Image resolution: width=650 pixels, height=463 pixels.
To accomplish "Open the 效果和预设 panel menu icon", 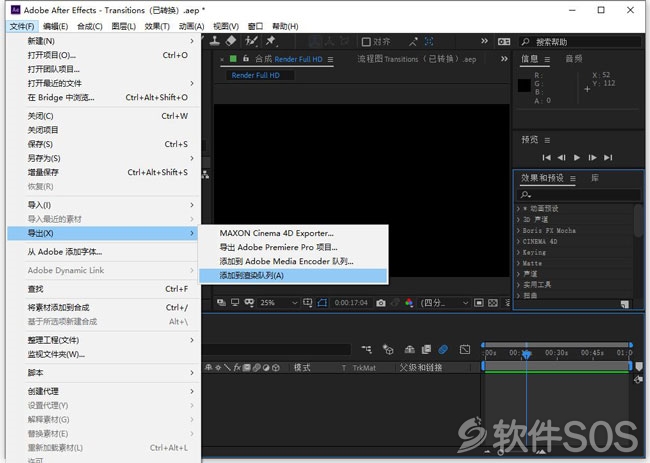I will pos(573,179).
